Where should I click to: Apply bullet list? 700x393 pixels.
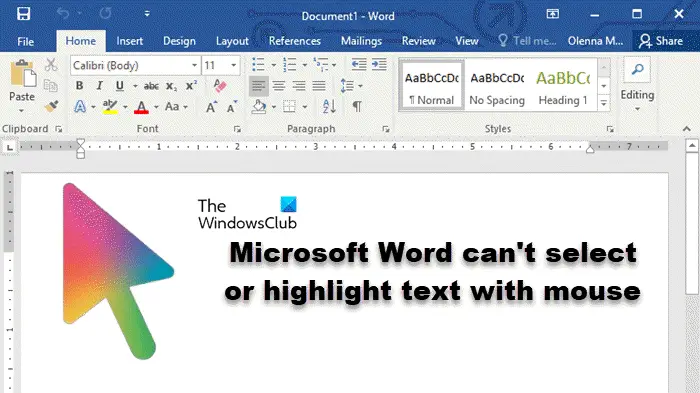point(258,64)
